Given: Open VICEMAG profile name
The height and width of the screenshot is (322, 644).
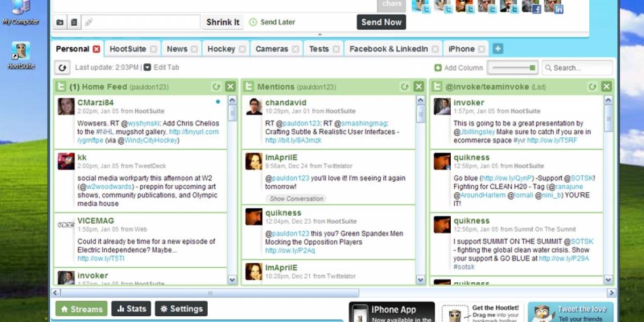Looking at the screenshot, I should 96,221.
